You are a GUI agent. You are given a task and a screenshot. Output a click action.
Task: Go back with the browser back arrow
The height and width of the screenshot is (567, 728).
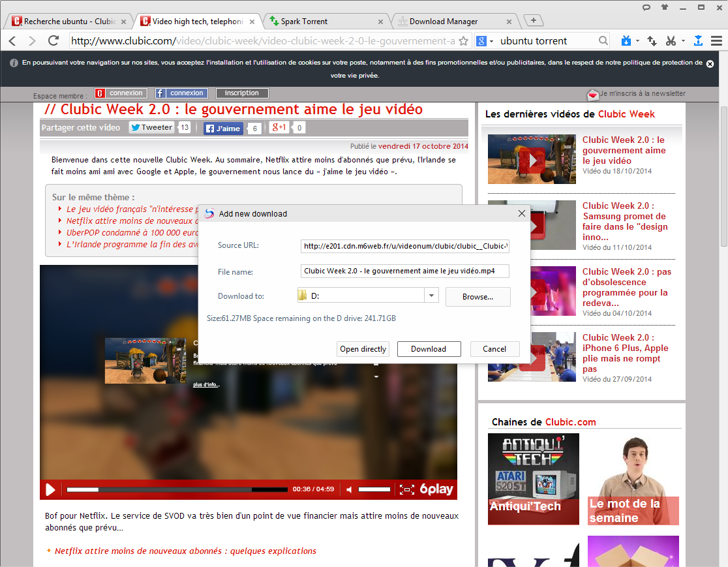click(12, 41)
